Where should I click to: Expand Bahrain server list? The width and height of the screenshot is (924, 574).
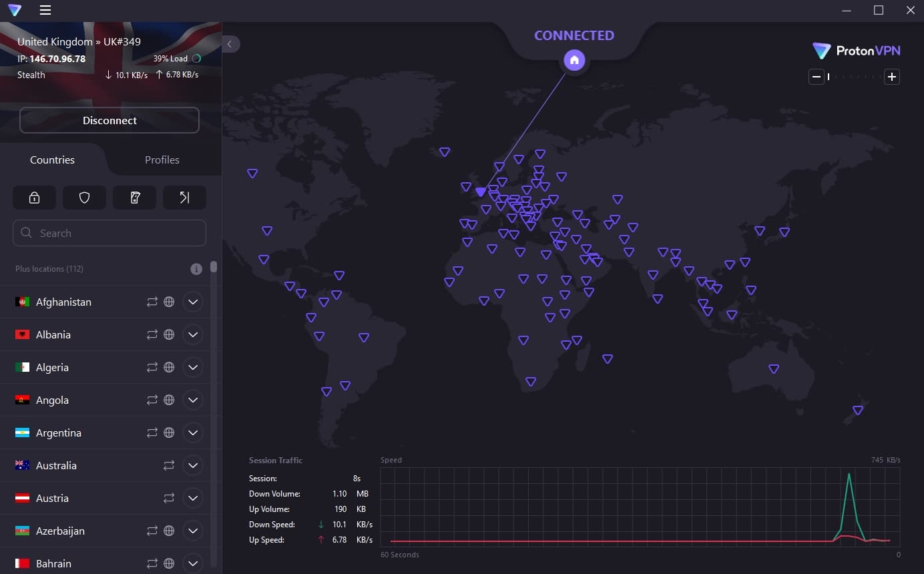coord(193,563)
